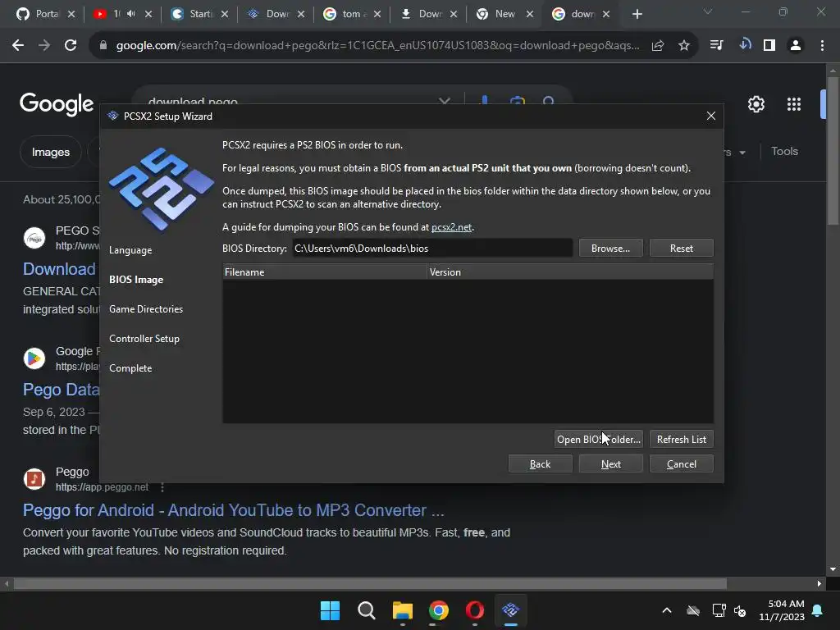This screenshot has width=840, height=630.
Task: Show hidden system tray icons
Action: (666, 610)
